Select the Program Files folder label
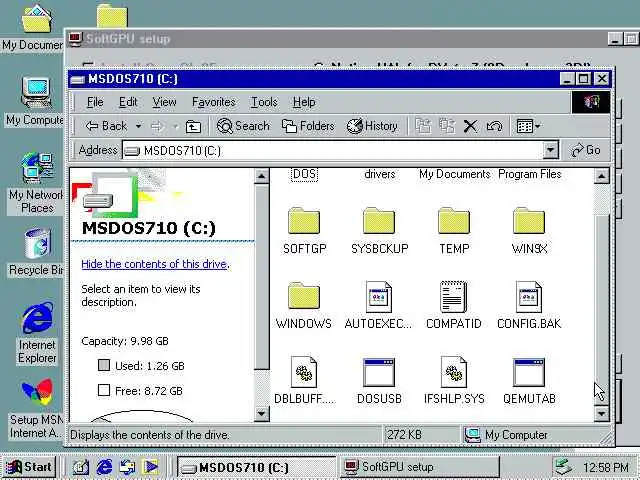The width and height of the screenshot is (640, 480). pos(529,174)
